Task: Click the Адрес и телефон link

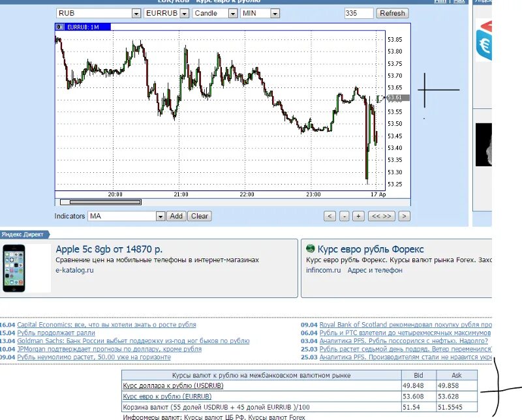Action: (375, 270)
